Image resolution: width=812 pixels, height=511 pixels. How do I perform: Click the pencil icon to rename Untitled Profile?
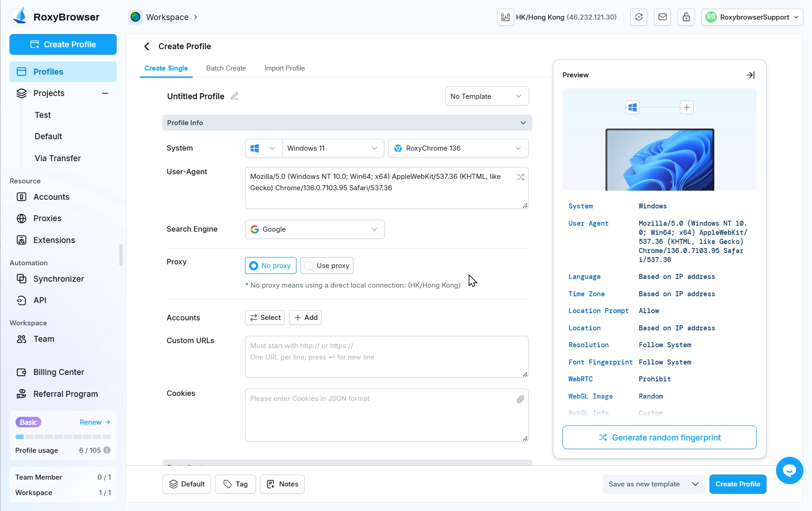coord(235,96)
